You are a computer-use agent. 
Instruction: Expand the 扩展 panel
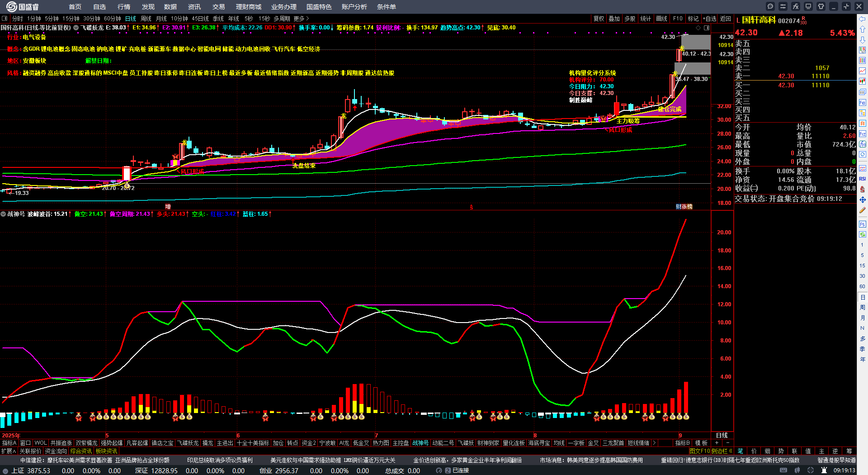(x=9, y=451)
